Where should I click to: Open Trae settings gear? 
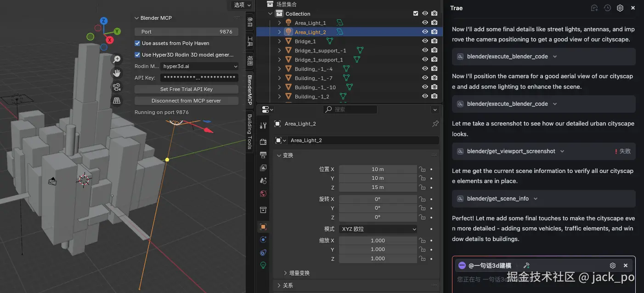click(620, 8)
